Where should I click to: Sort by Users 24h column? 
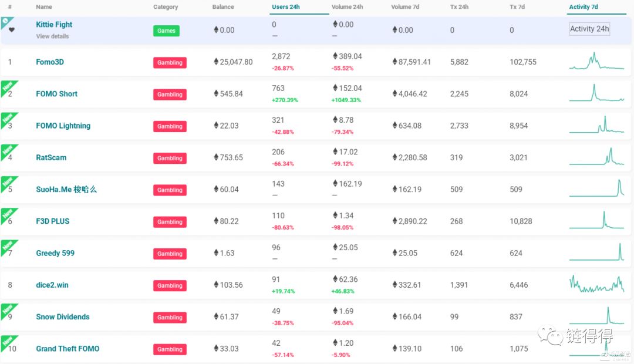(286, 7)
